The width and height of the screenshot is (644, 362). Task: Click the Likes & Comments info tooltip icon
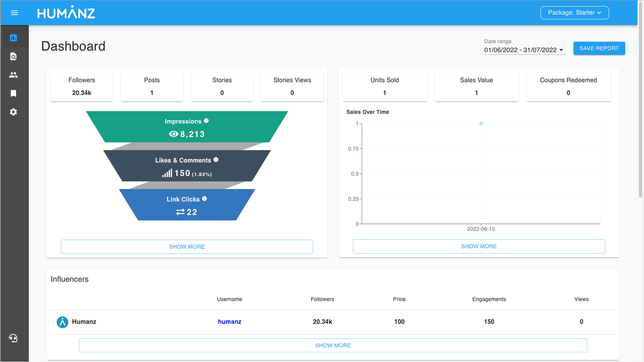tap(216, 159)
